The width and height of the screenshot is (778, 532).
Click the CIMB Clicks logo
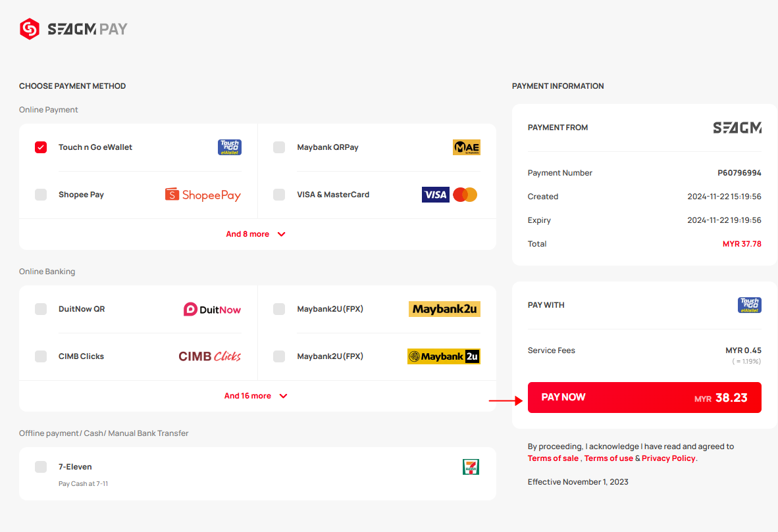click(x=210, y=356)
